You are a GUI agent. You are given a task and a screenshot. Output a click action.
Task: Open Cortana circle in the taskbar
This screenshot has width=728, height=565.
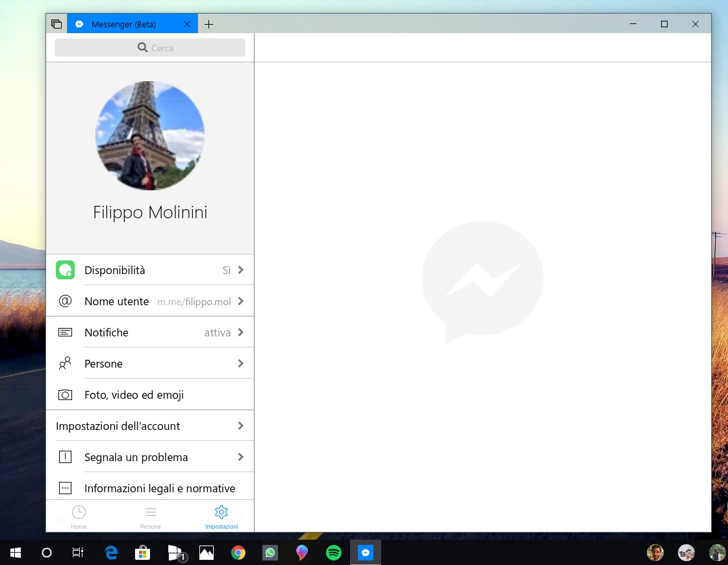point(46,553)
